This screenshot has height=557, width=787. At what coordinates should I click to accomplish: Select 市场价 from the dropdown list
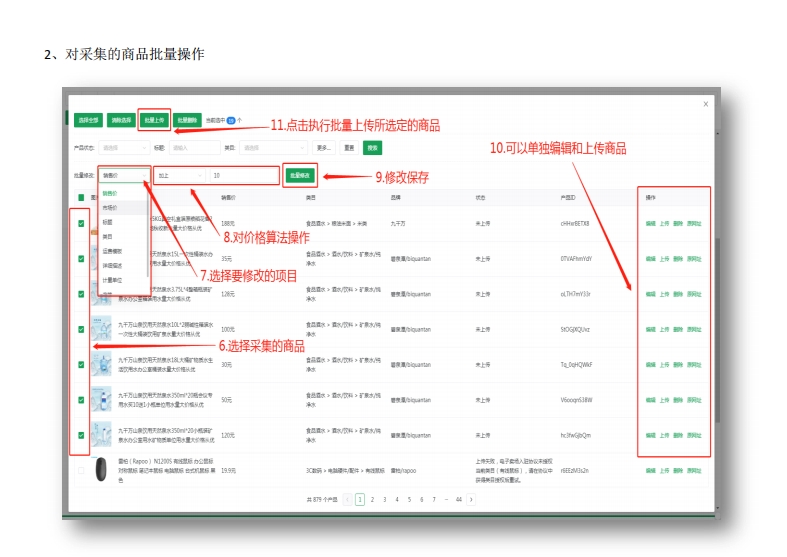[110, 207]
